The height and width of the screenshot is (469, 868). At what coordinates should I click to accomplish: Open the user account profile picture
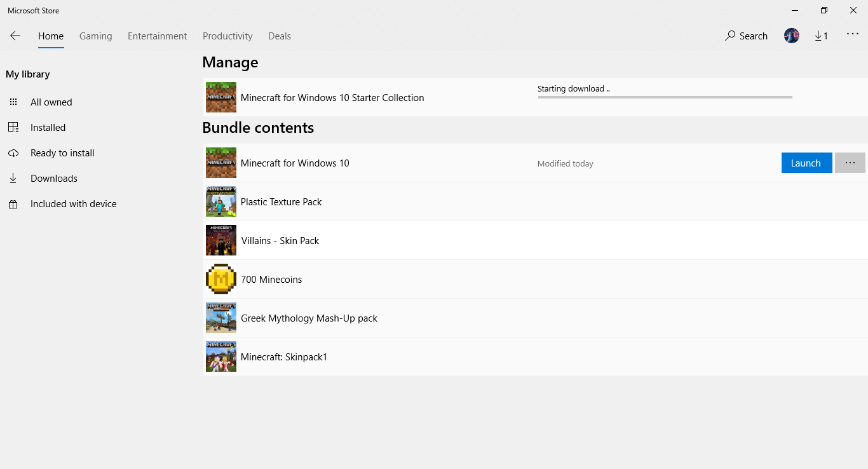point(792,36)
